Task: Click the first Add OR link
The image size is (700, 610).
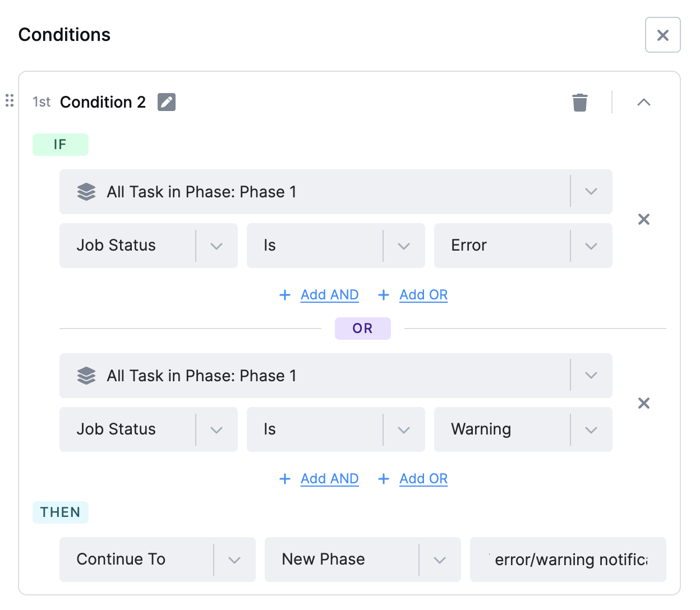Action: pyautogui.click(x=423, y=295)
